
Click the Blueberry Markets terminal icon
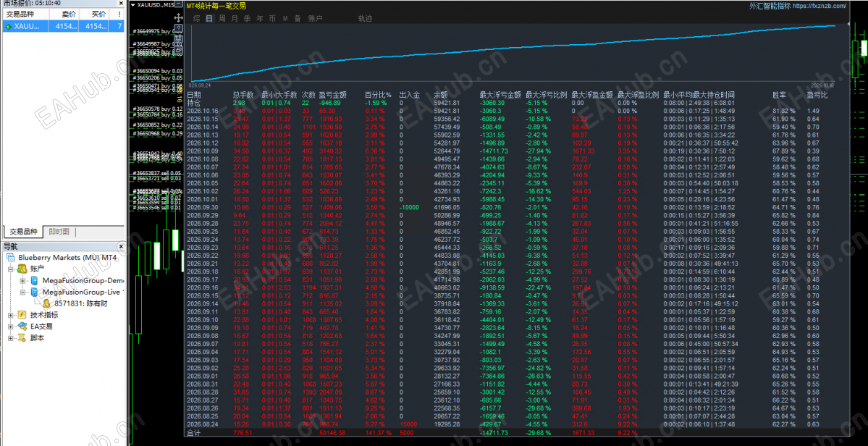10,257
